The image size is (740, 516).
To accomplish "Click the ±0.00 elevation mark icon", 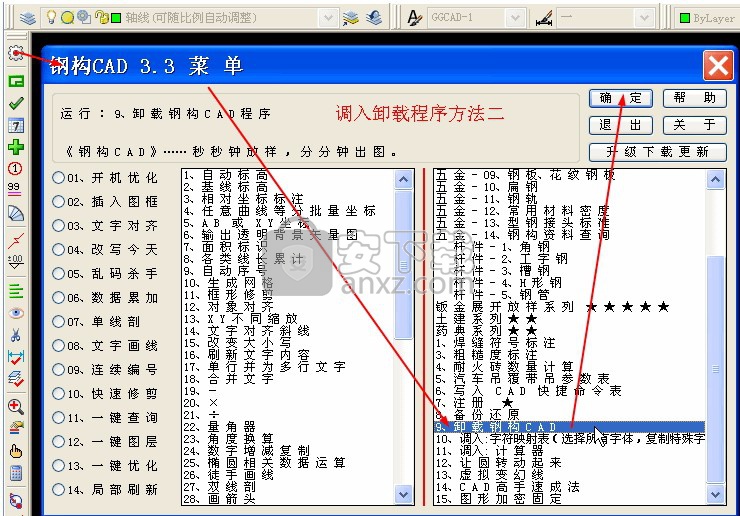I will [15, 262].
